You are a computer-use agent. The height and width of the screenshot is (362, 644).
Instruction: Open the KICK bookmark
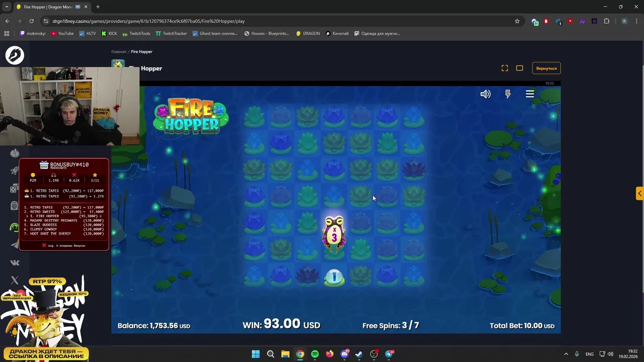coord(109,34)
